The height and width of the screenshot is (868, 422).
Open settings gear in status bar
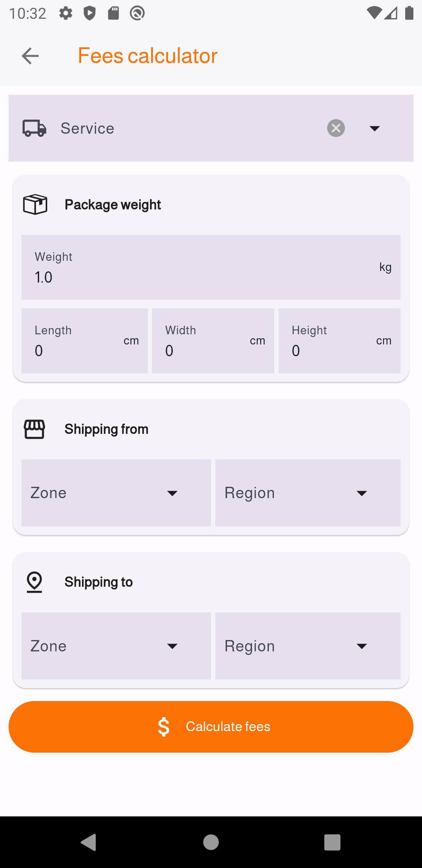tap(66, 13)
